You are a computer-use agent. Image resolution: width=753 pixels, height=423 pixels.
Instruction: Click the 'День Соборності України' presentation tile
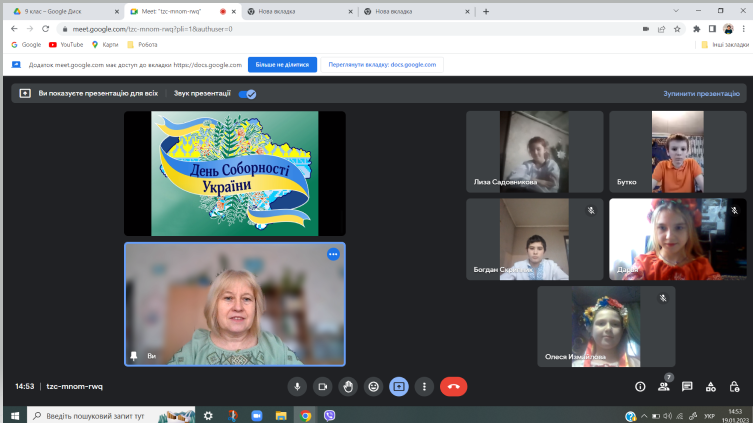pos(235,172)
